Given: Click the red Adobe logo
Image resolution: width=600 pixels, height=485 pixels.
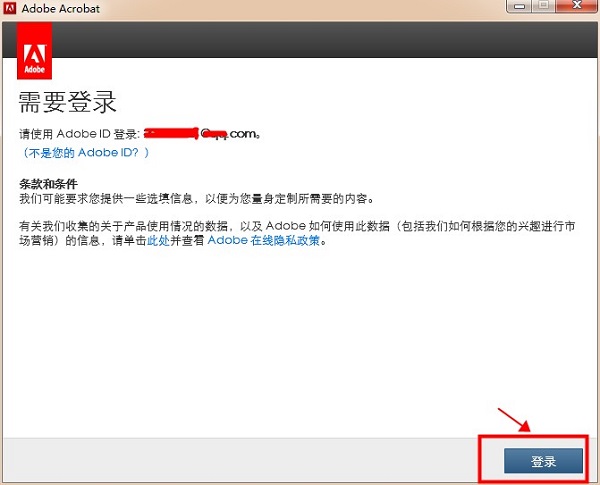Looking at the screenshot, I should click(34, 51).
